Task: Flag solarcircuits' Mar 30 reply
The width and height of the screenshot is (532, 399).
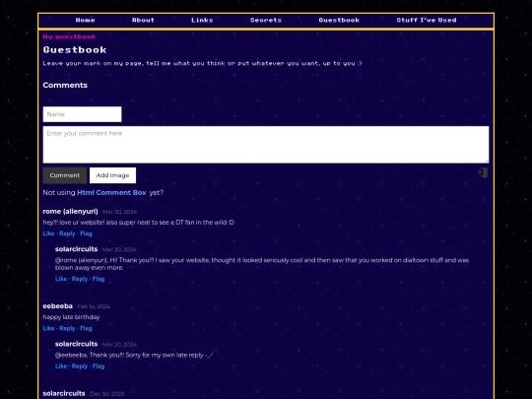Action: (99, 279)
